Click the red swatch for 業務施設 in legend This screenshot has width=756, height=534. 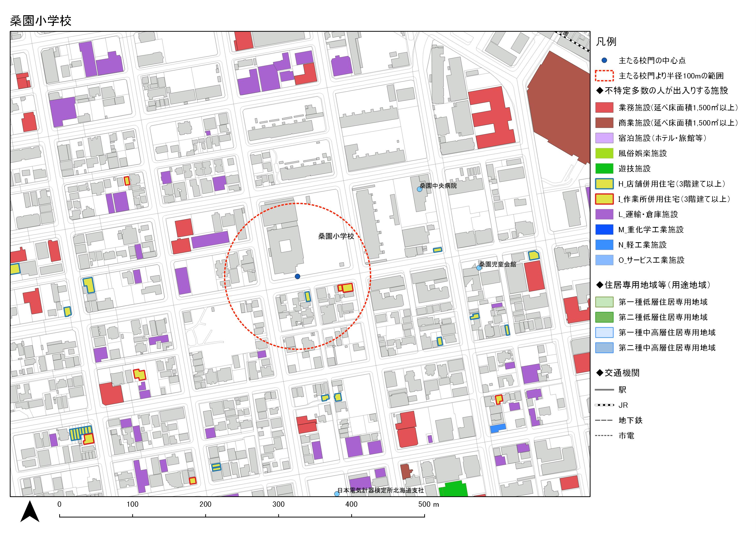coord(604,108)
